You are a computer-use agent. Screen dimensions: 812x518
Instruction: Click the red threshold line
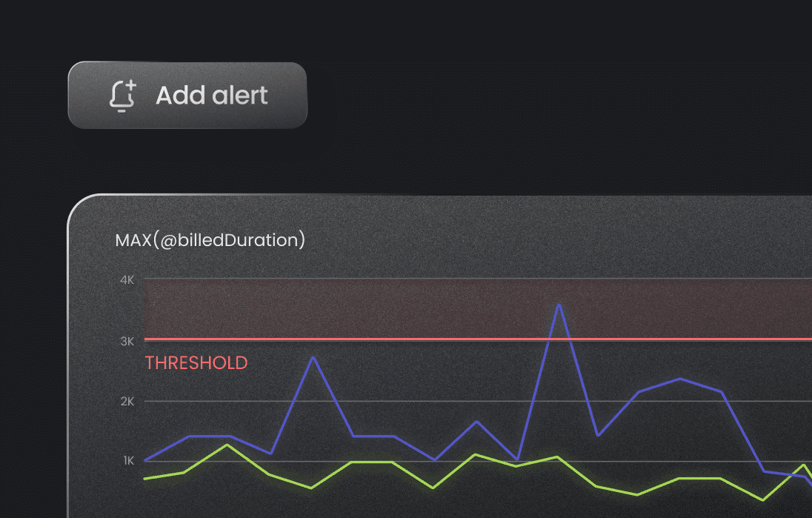click(478, 339)
